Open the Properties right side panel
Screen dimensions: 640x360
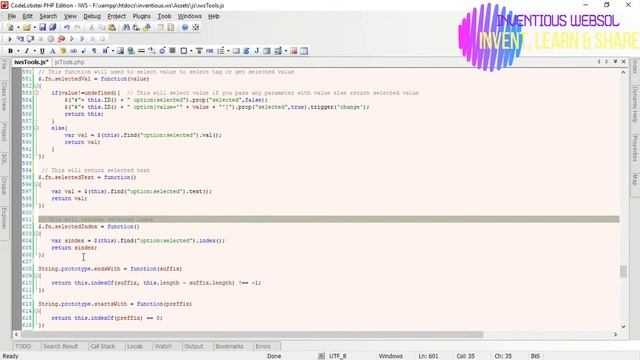click(x=635, y=148)
